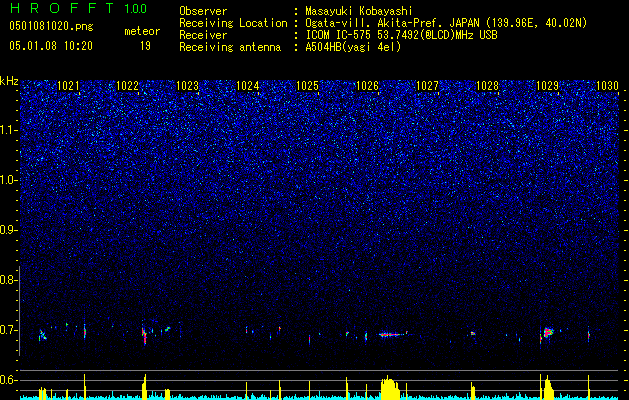Click the 1027 time marker
The height and width of the screenshot is (400, 629).
pyautogui.click(x=428, y=86)
